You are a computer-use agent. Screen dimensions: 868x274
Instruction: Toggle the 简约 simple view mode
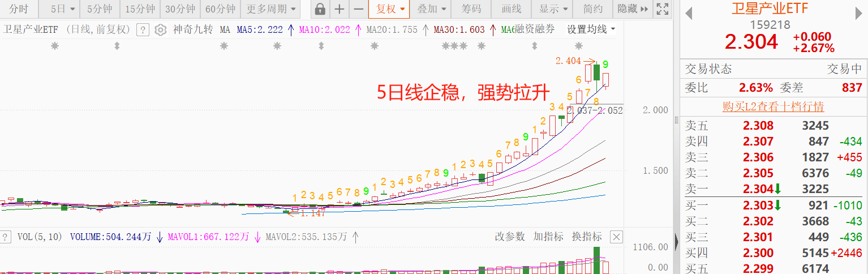tap(592, 9)
